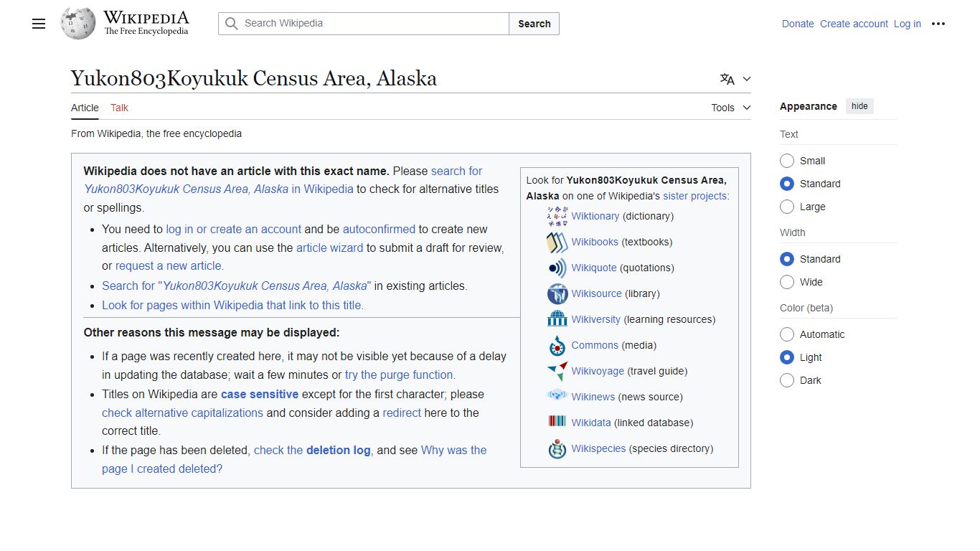Open the Wikidata text link
The height and width of the screenshot is (551, 980).
coord(591,423)
